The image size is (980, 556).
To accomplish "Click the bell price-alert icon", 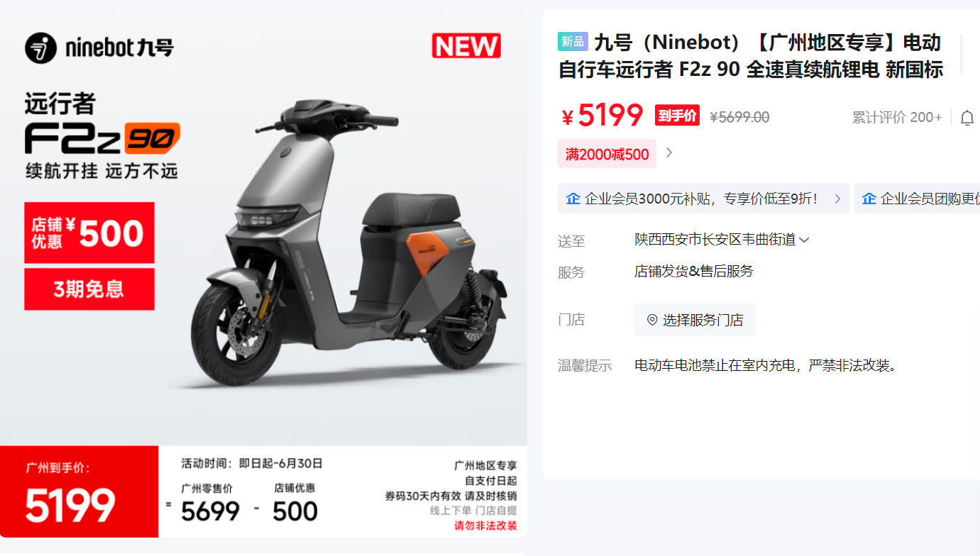I will [967, 118].
